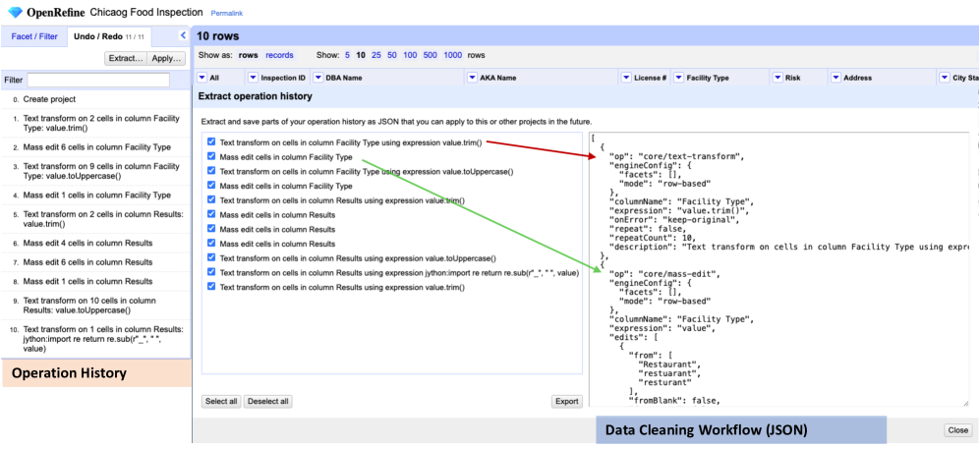Image resolution: width=980 pixels, height=449 pixels.
Task: Click the Export button
Action: (566, 401)
